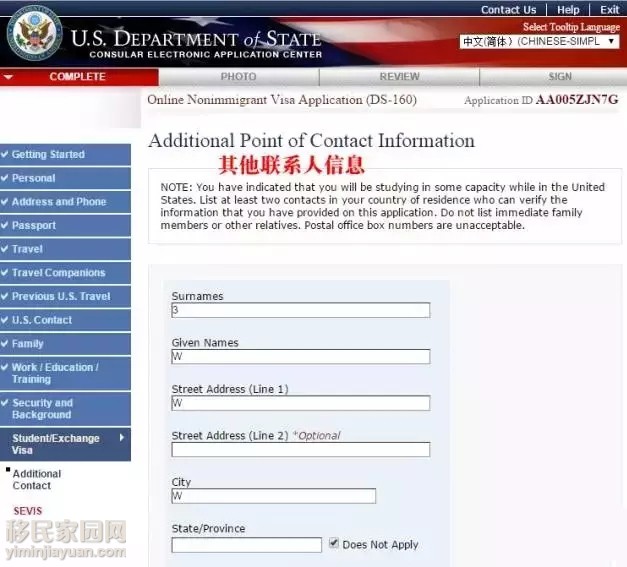Click the Student/Exchange Visa arrow icon

point(122,438)
